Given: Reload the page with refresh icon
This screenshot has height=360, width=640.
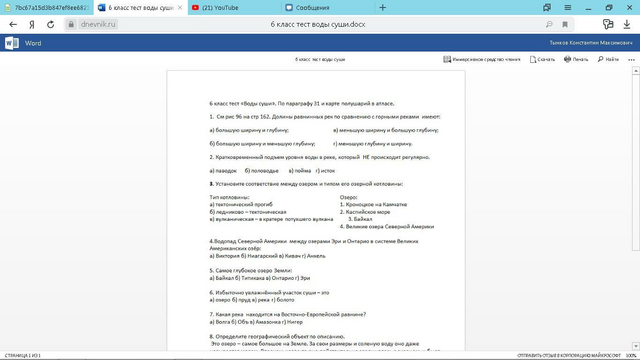Looking at the screenshot, I should (x=51, y=24).
